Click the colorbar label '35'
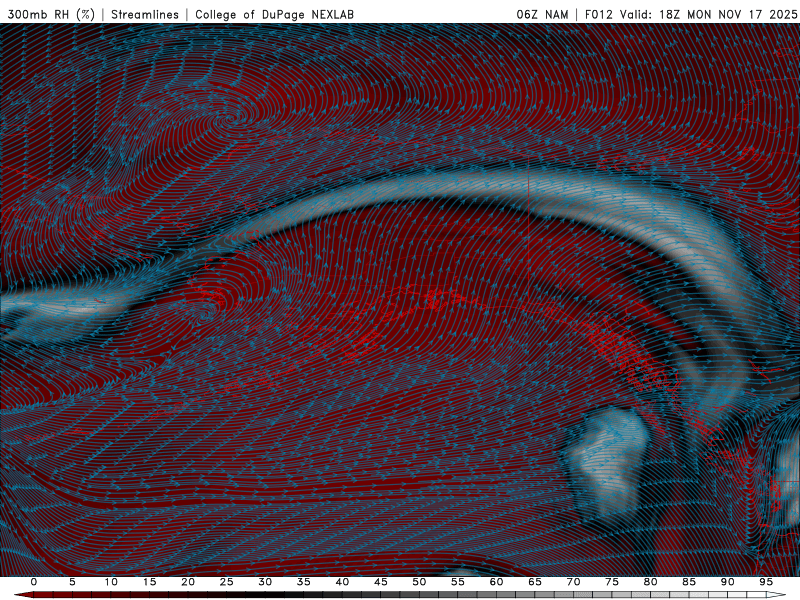This screenshot has width=800, height=600. (x=304, y=582)
